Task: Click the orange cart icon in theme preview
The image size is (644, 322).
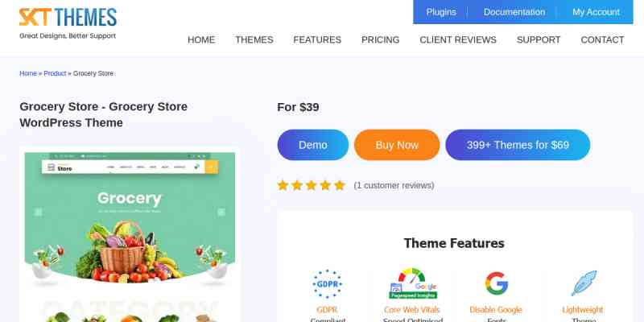Action: point(211,167)
